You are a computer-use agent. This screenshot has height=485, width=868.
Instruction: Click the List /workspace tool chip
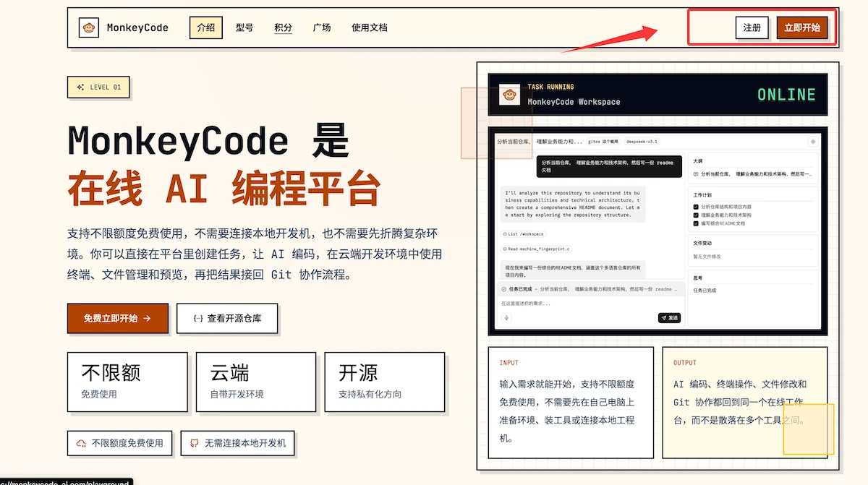[523, 234]
